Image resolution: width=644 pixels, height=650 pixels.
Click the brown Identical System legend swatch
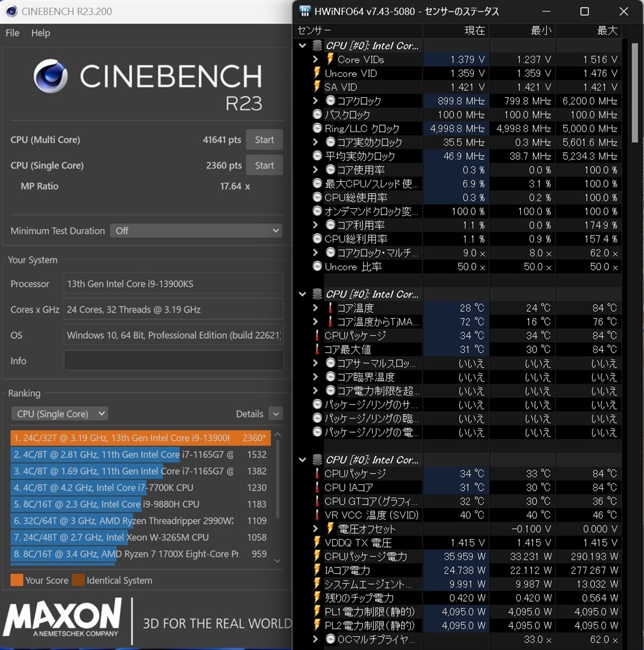(78, 580)
